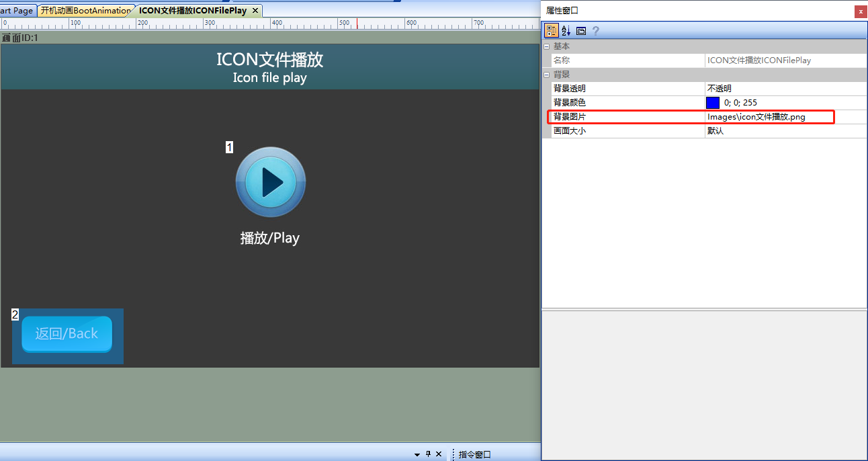868x461 pixels.
Task: Open the bottom panel window position dropdown
Action: pos(417,455)
